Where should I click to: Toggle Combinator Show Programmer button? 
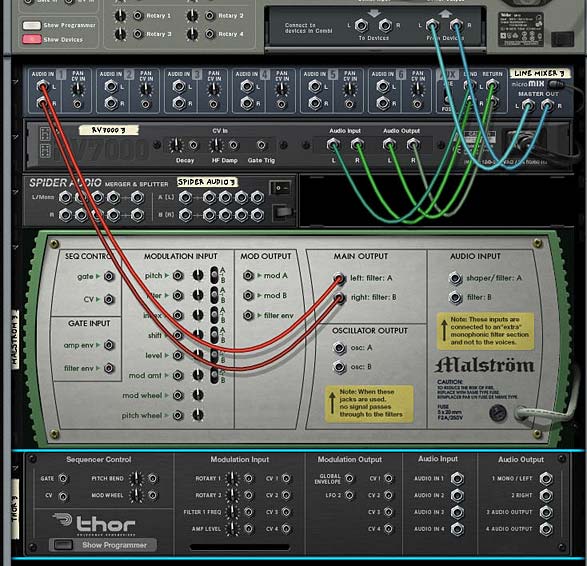click(32, 25)
